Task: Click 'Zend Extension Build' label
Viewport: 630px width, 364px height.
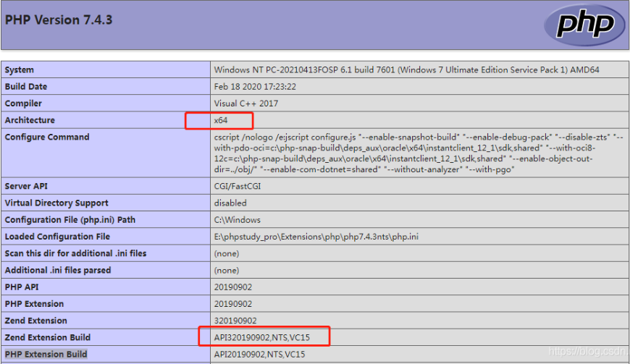Action: [47, 338]
